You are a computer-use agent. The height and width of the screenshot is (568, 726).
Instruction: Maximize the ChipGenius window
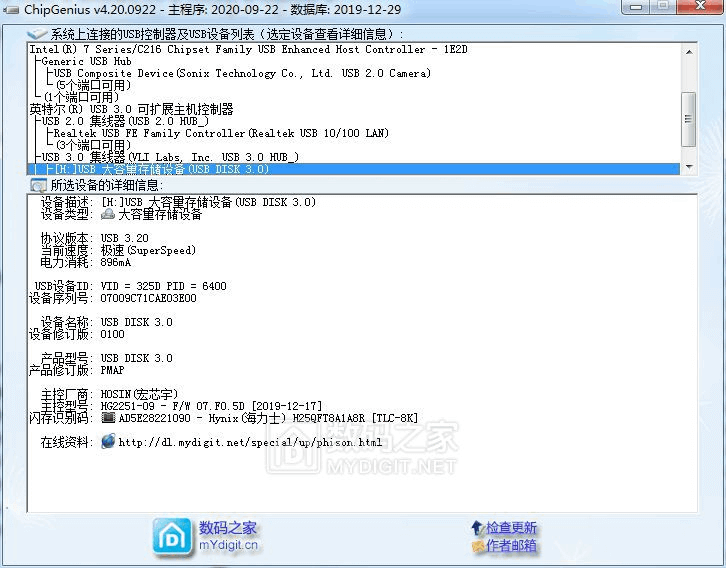point(663,6)
